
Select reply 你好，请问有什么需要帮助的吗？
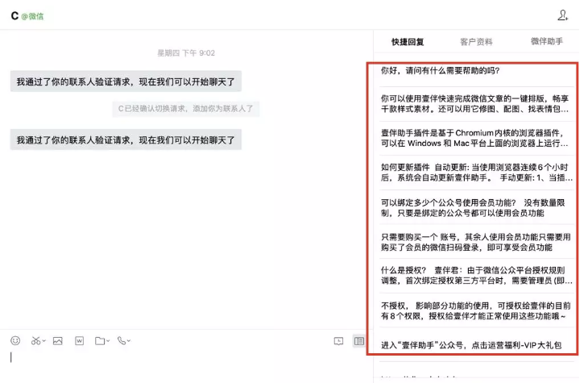click(477, 71)
